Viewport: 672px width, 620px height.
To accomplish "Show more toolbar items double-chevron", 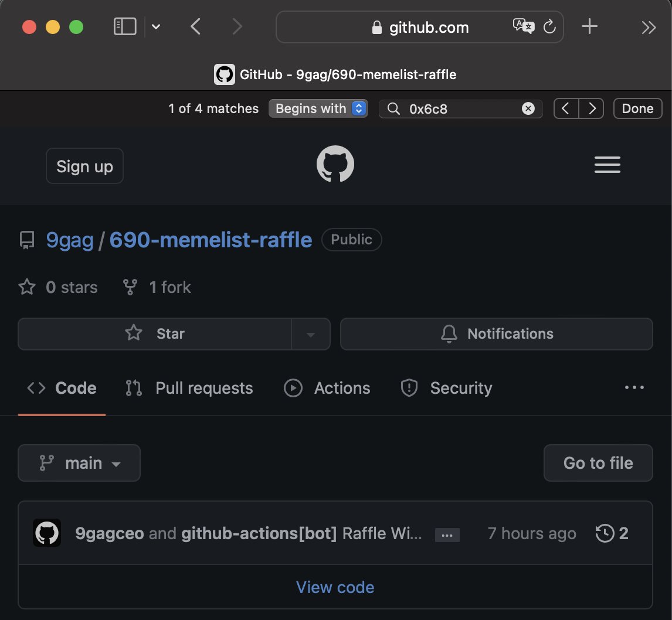I will [x=649, y=28].
